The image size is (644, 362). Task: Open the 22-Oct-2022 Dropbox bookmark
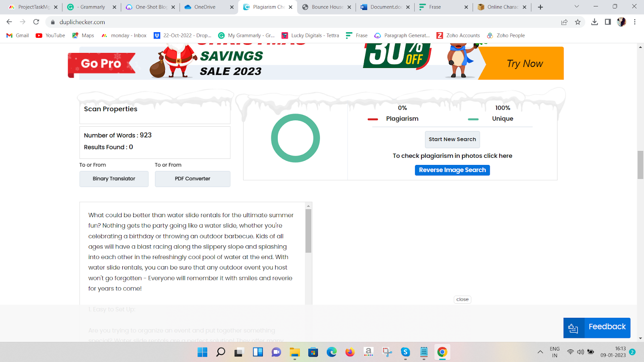point(183,35)
